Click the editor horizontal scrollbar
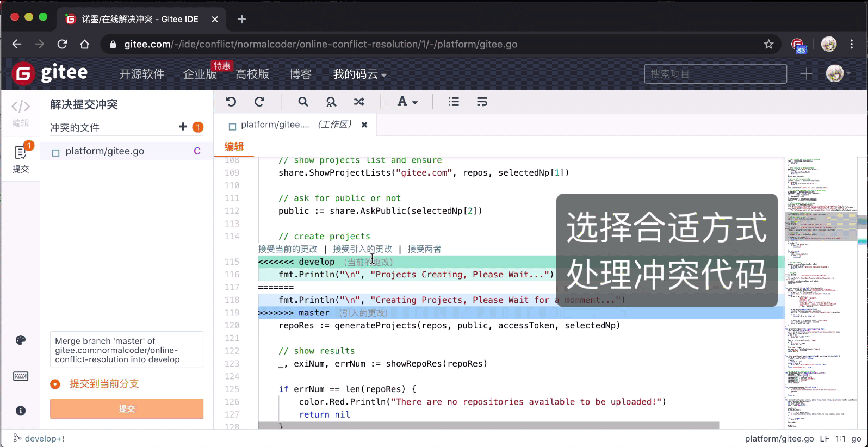This screenshot has height=447, width=868. 488,425
